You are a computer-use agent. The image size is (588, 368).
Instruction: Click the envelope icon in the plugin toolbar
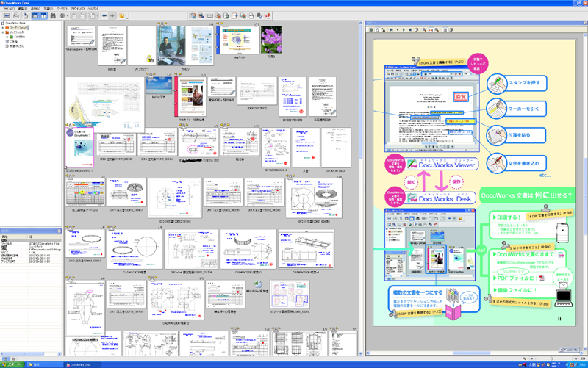tap(210, 15)
